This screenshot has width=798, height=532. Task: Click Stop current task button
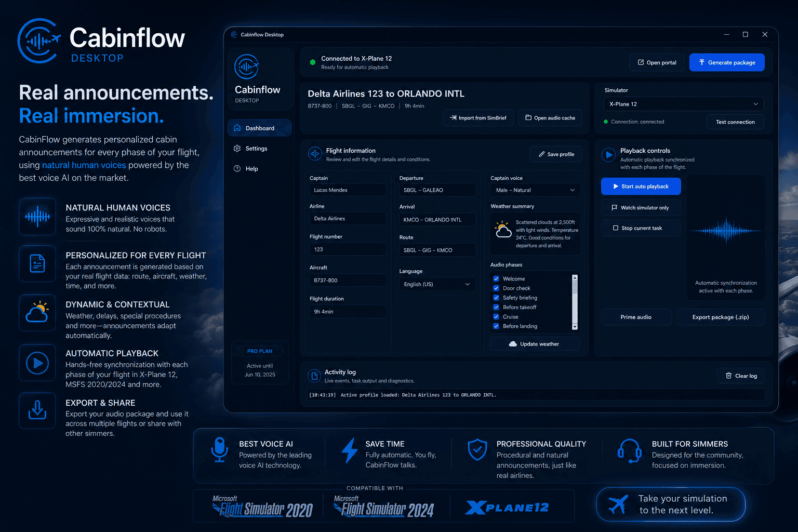coord(641,228)
